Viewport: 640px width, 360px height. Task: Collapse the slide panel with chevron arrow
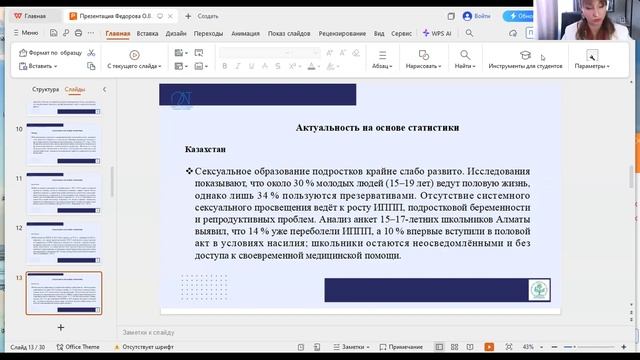pos(104,89)
